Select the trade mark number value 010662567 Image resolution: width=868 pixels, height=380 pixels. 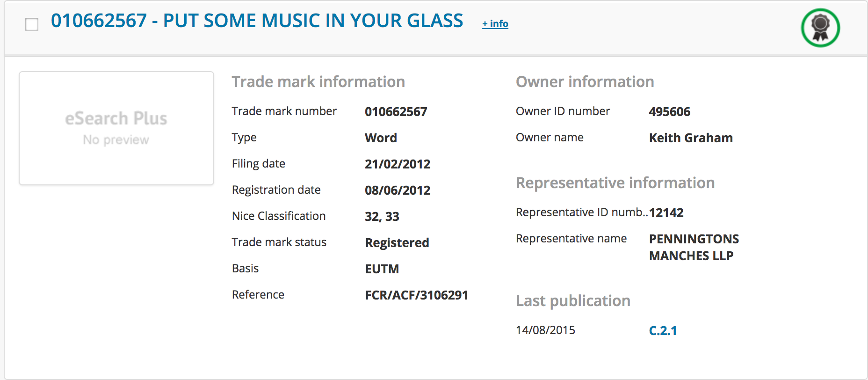tap(396, 112)
